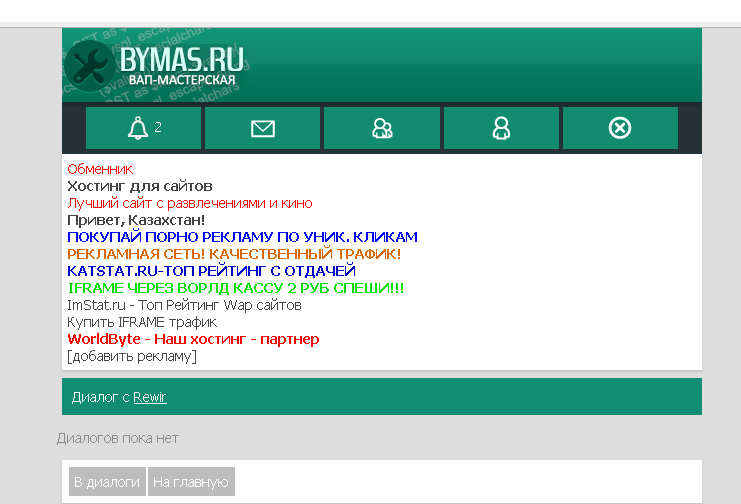Click Привет, Казахстан! ad link
The image size is (741, 504).
[x=136, y=220]
